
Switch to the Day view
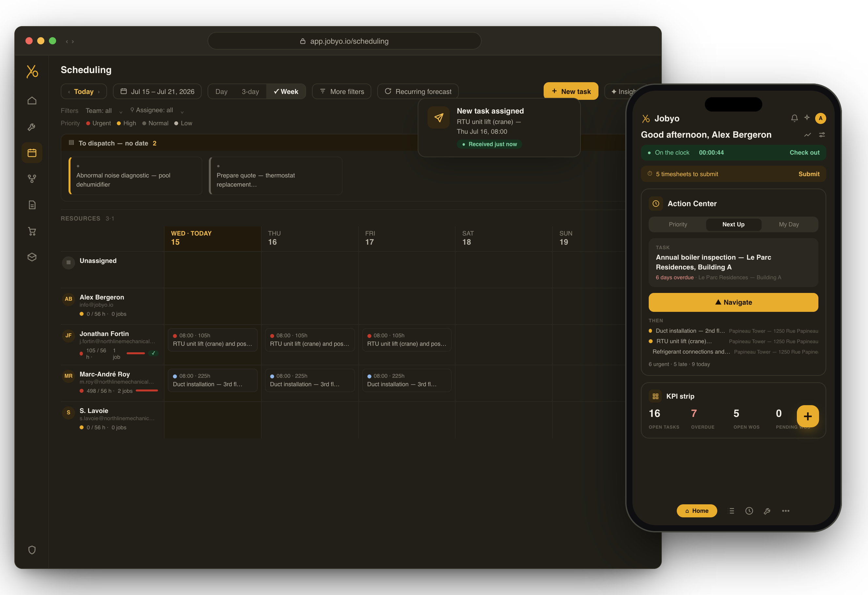[221, 91]
